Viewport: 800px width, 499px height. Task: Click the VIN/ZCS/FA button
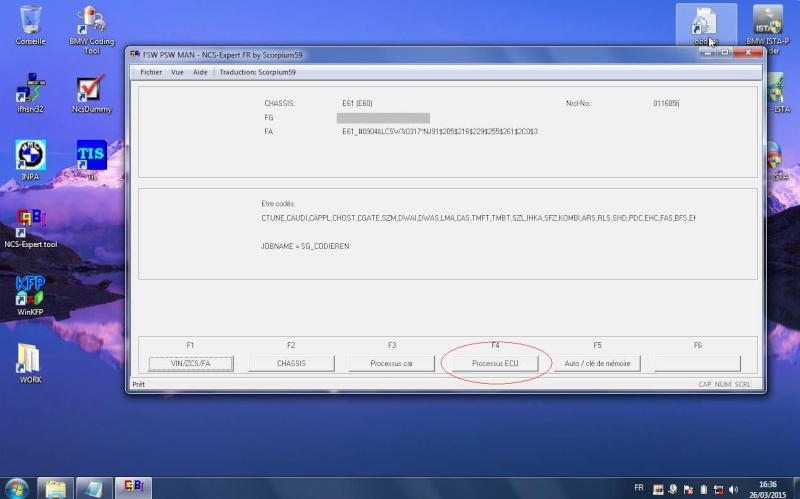point(191,363)
